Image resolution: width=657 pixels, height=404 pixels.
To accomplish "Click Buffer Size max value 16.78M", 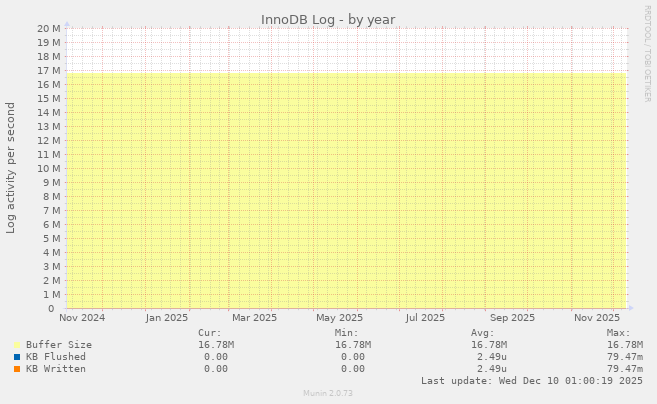I will click(625, 345).
